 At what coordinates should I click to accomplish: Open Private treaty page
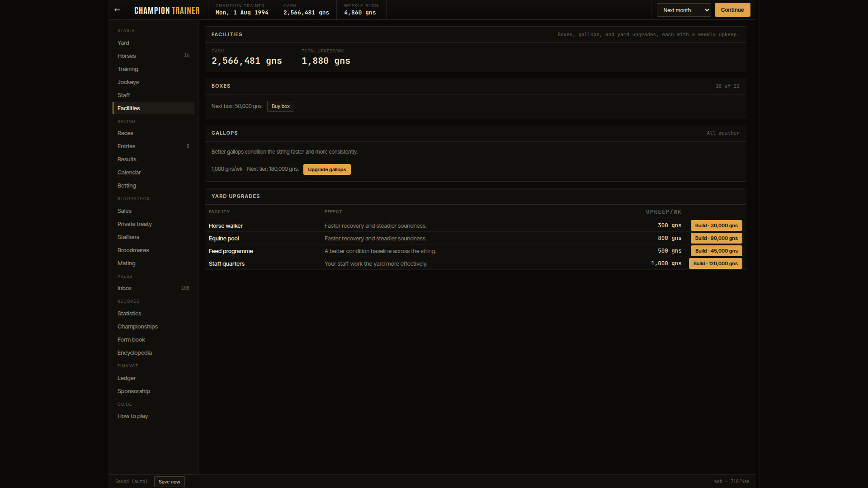pyautogui.click(x=154, y=224)
